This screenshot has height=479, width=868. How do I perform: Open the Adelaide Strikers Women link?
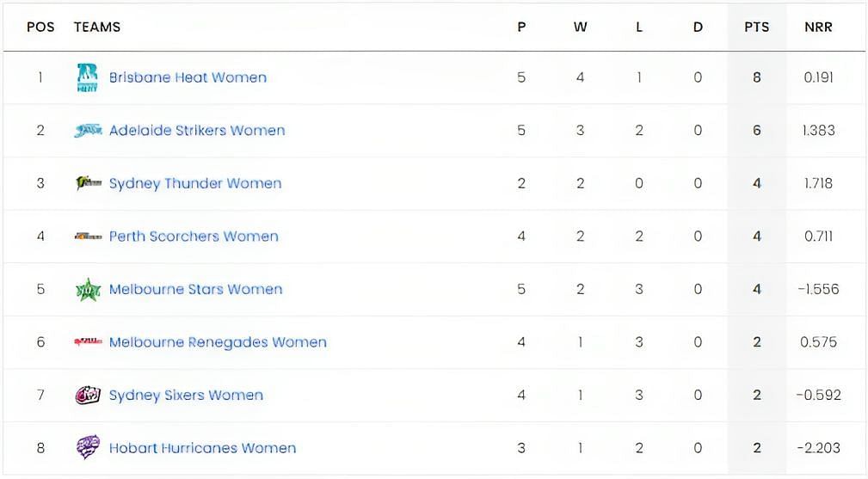tap(197, 131)
